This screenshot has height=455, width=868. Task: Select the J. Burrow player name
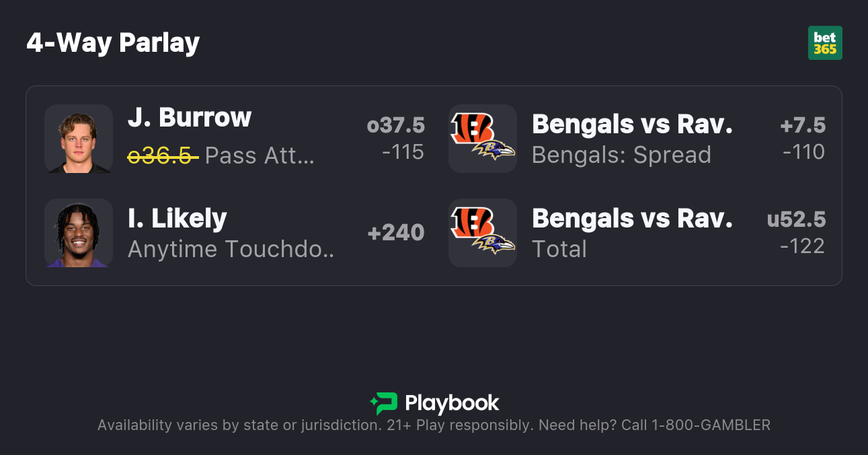[x=189, y=118]
